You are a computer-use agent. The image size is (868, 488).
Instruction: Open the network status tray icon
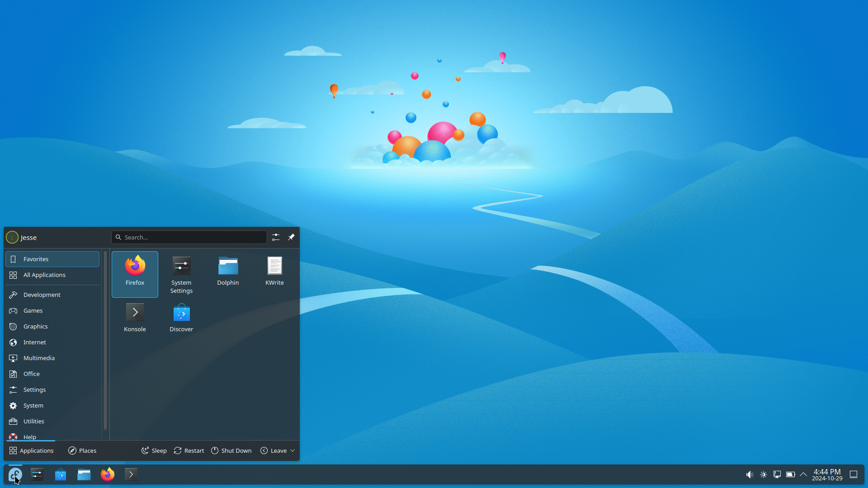pos(777,474)
